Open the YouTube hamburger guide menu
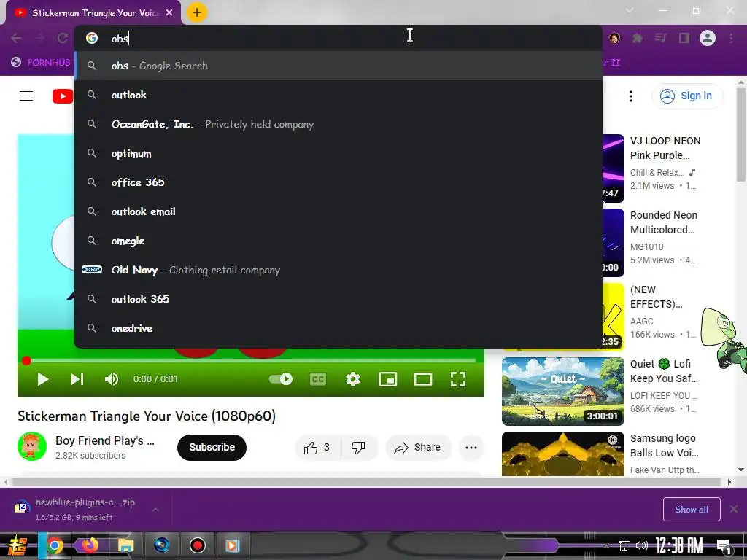This screenshot has width=747, height=560. pos(26,96)
